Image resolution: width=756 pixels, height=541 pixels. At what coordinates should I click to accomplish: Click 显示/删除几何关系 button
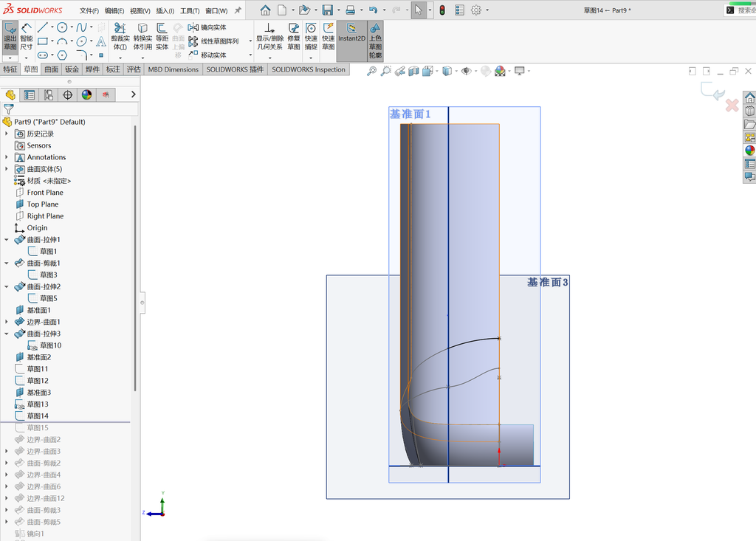pos(270,37)
